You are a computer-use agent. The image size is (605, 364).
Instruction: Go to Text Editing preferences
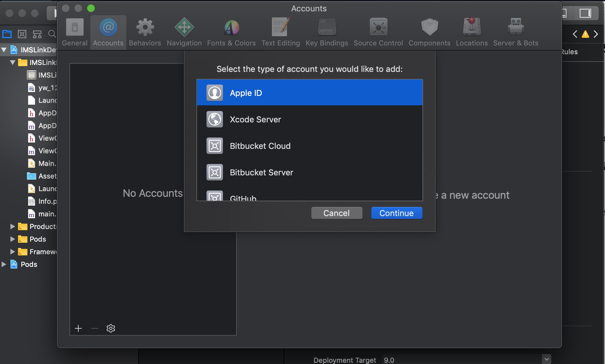click(281, 32)
